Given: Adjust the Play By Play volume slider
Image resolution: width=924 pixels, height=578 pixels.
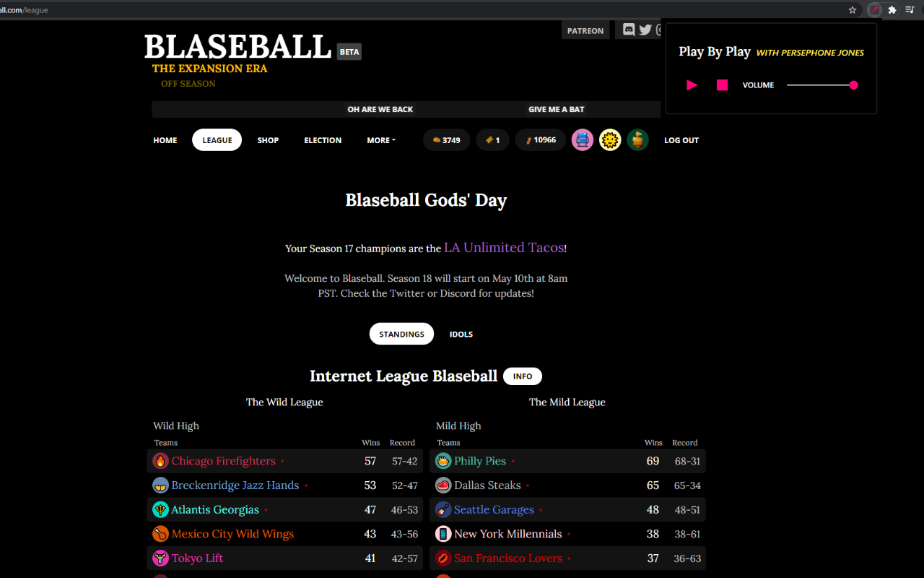Looking at the screenshot, I should pos(822,85).
